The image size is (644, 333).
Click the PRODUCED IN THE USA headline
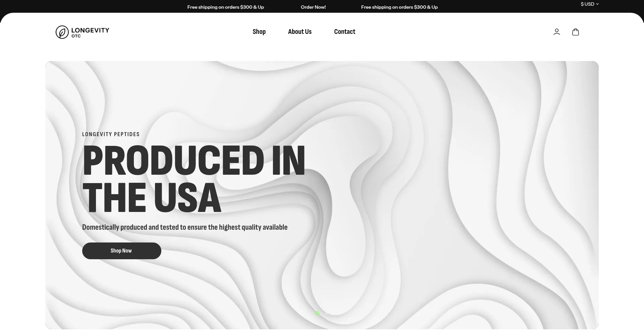click(194, 179)
